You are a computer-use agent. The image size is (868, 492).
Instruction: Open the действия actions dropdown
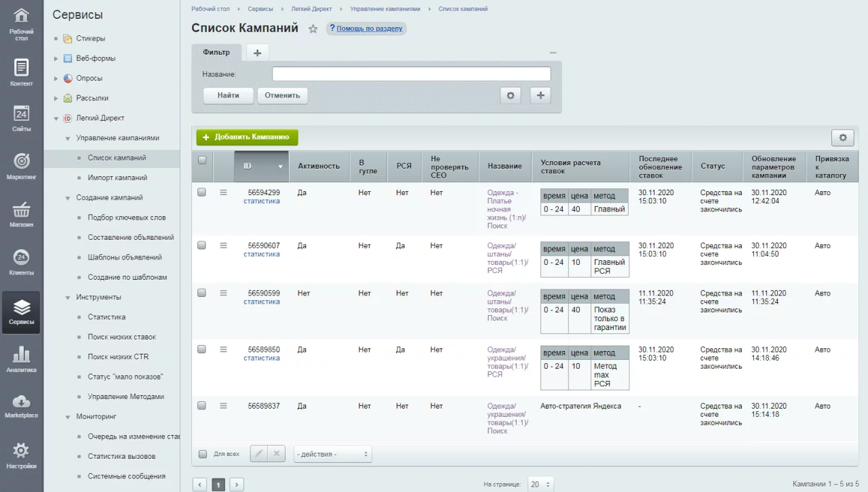332,454
